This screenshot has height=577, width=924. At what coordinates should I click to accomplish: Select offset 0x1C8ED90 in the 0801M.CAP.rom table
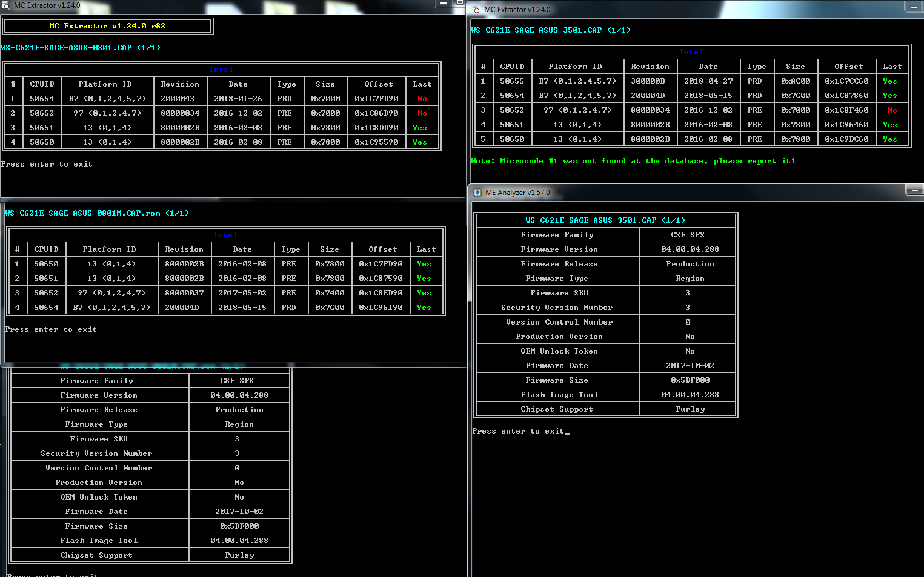[x=381, y=293]
